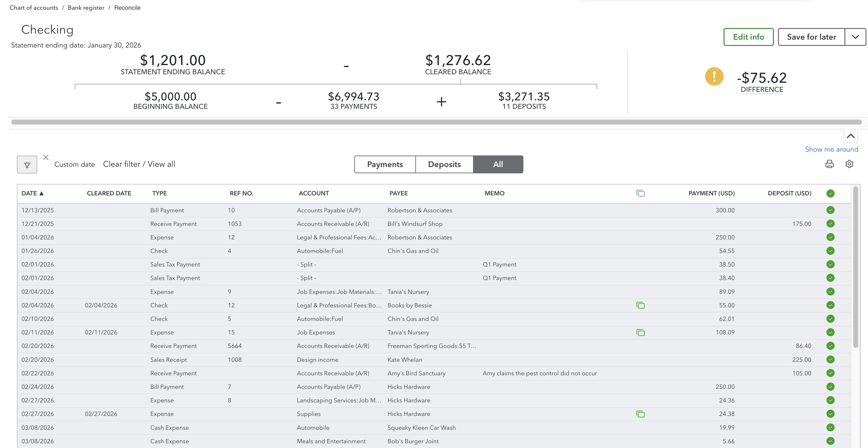Switch to the Payments tab
868x448 pixels.
pos(385,164)
